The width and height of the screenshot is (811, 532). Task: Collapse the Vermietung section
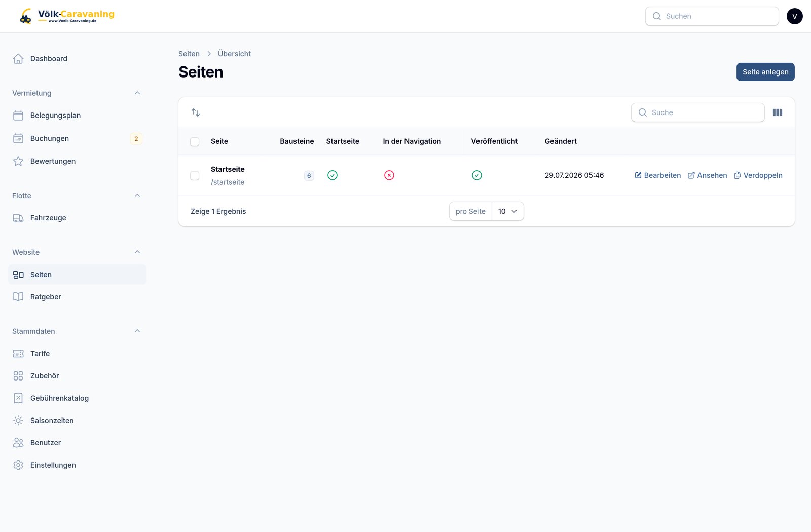[137, 93]
